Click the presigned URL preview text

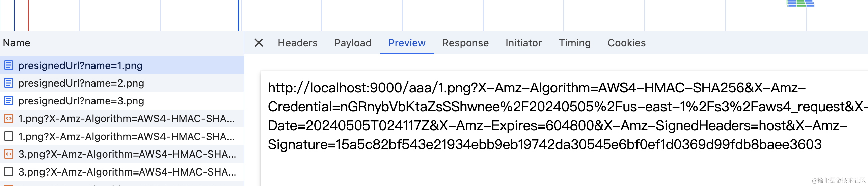click(540, 116)
